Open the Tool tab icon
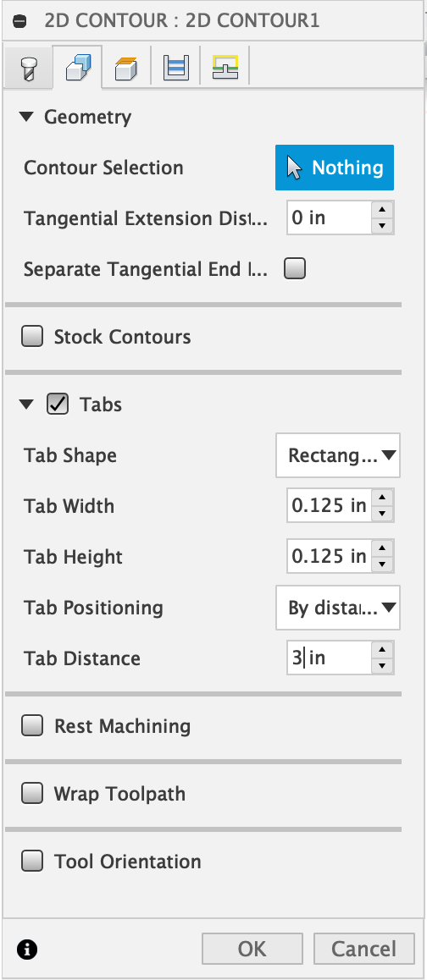 pos(28,66)
